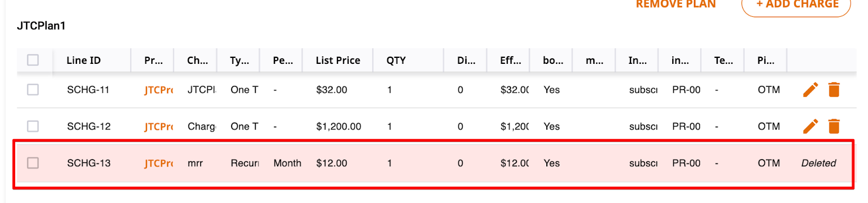
Task: Select the SCHG-12 line ID cell
Action: tap(89, 126)
